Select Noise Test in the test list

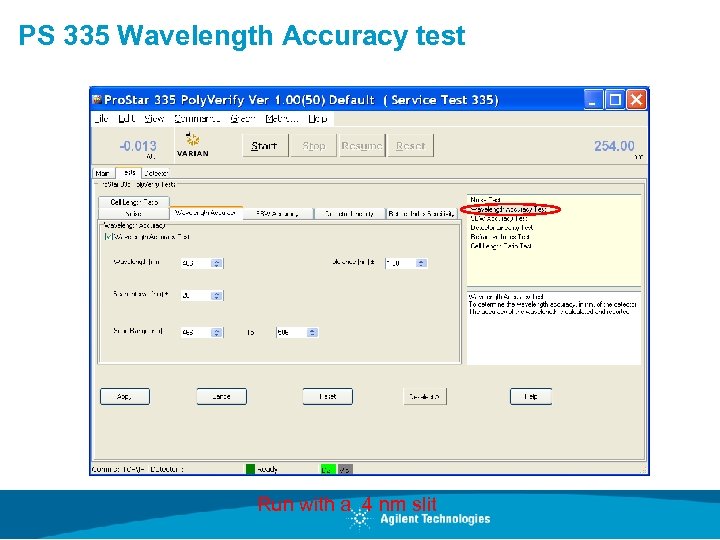(485, 200)
